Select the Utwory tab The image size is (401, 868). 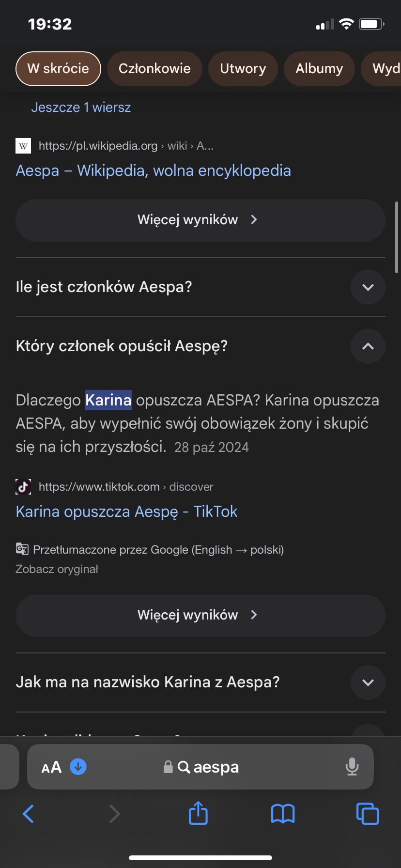[x=243, y=69]
